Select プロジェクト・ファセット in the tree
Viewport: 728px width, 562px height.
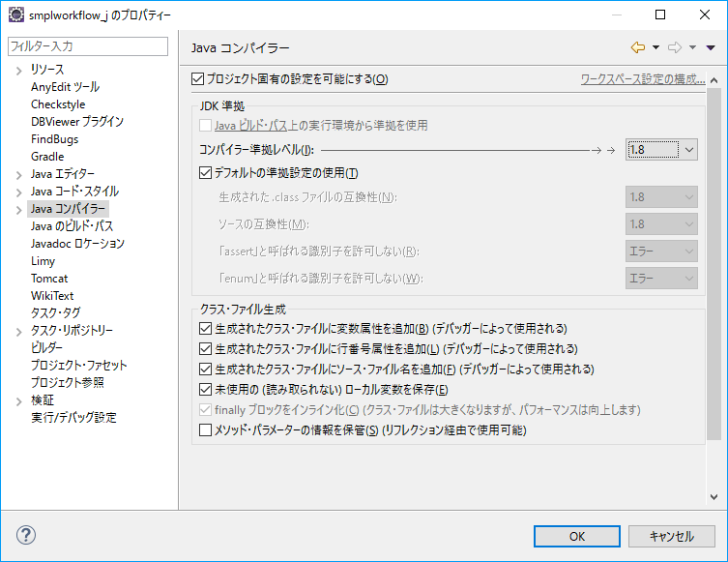tap(78, 365)
